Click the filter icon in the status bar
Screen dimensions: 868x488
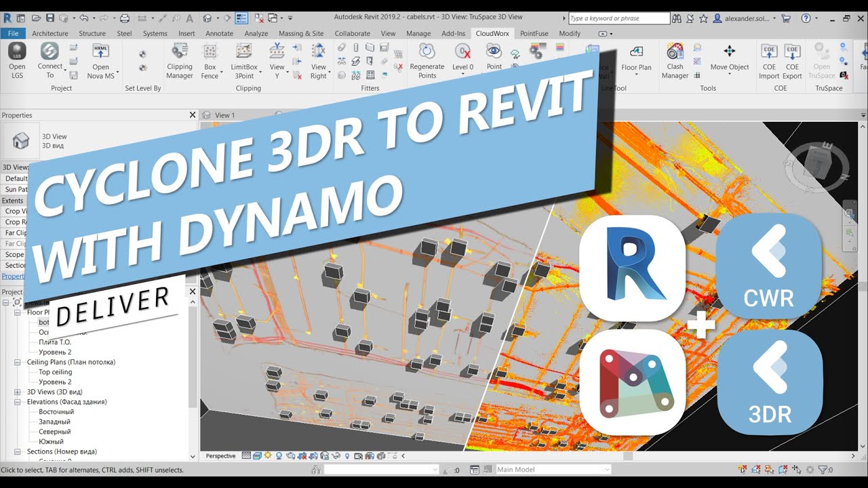coord(821,470)
